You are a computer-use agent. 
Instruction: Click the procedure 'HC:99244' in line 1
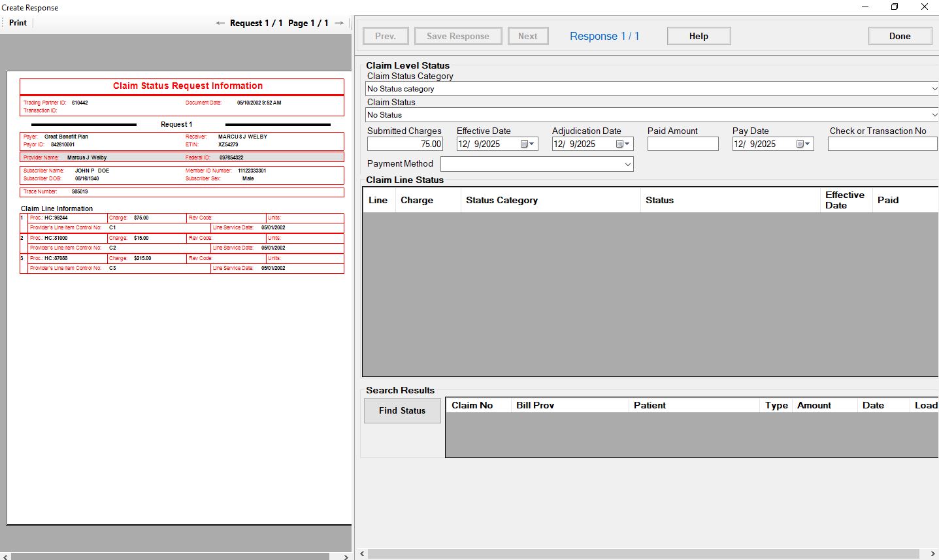click(x=56, y=218)
